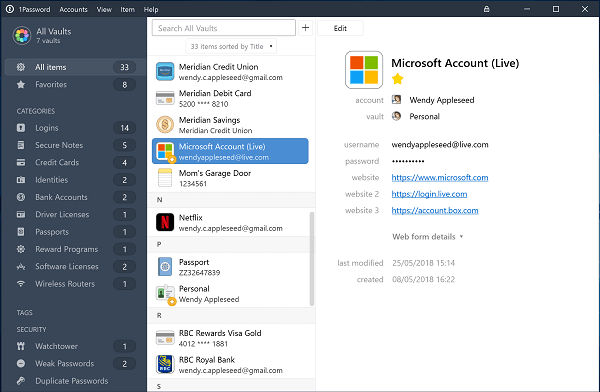This screenshot has width=600, height=392.
Task: Select the Microsoft Account (Live) list row
Action: (230, 151)
